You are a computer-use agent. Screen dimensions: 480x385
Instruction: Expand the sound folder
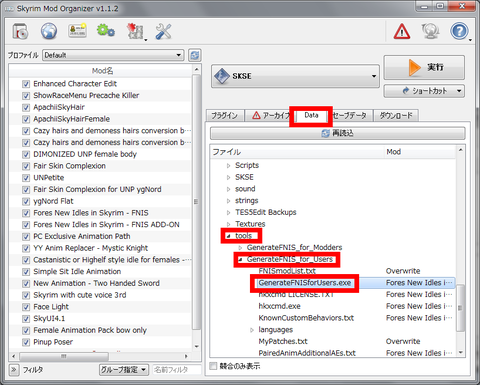coord(228,189)
